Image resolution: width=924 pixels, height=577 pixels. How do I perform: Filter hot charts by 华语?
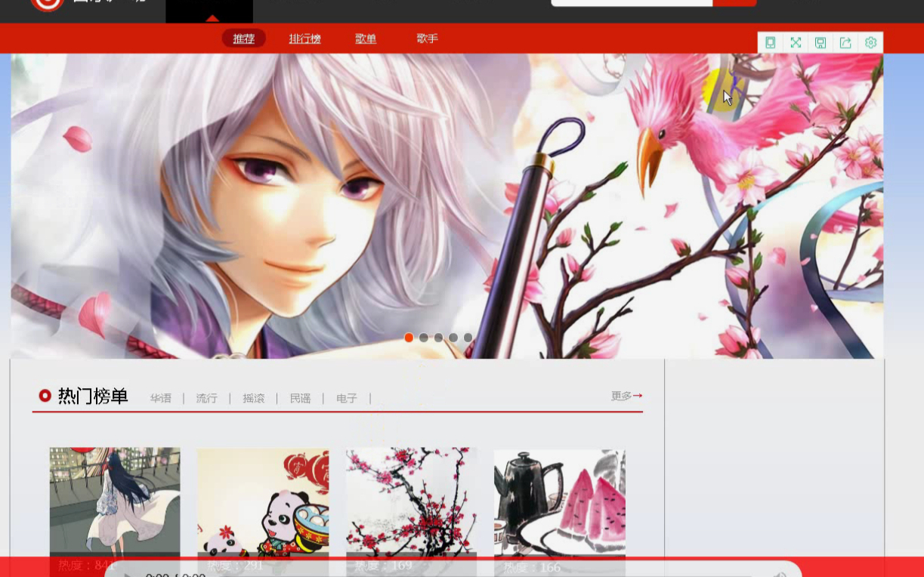click(x=160, y=398)
